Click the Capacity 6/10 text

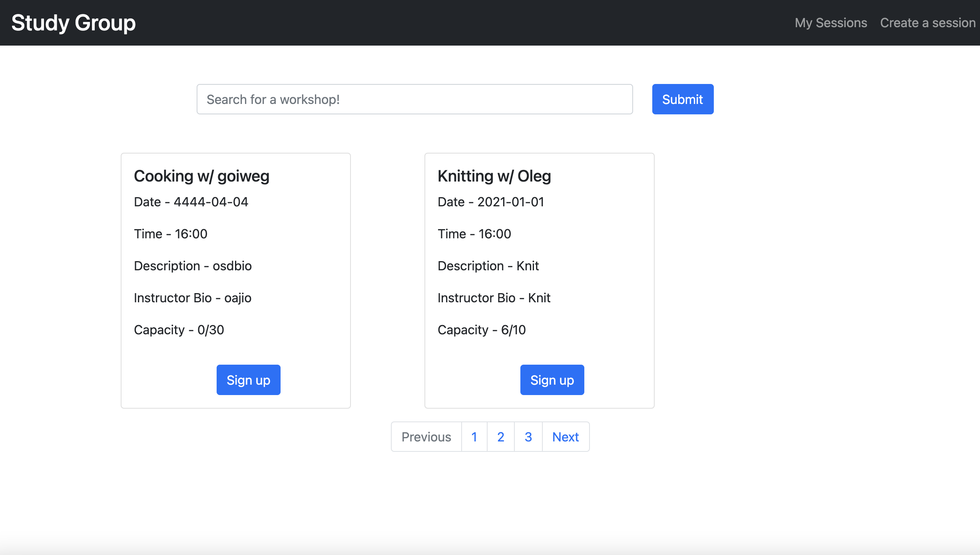(482, 330)
